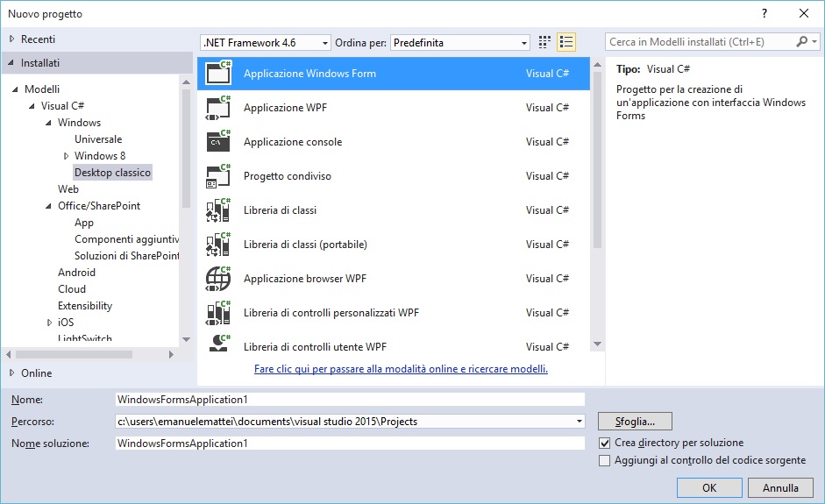Click the Libreria di classi template icon
The image size is (825, 504).
(218, 209)
